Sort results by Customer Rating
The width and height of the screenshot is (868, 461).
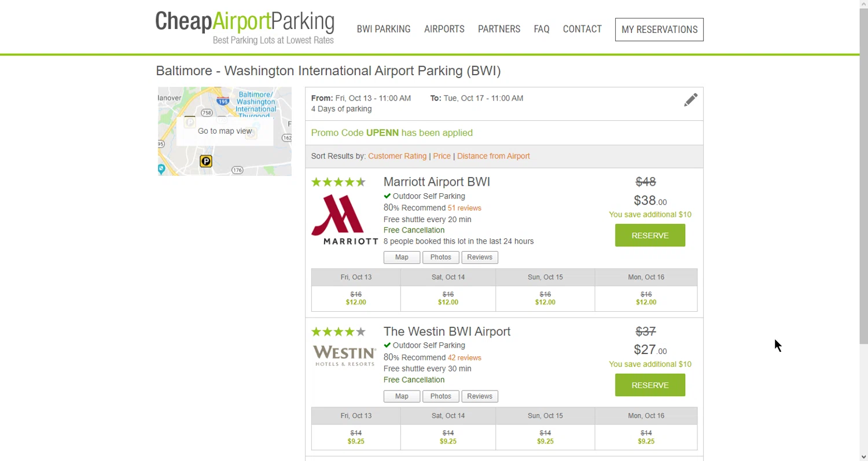397,156
